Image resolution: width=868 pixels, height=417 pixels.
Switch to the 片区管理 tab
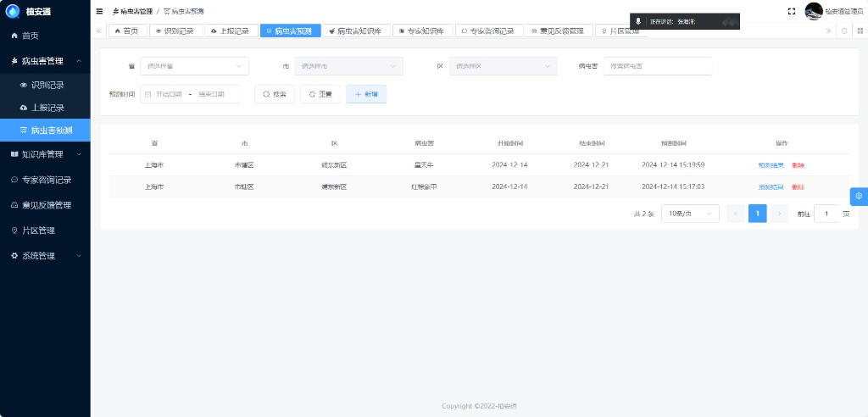coord(621,31)
